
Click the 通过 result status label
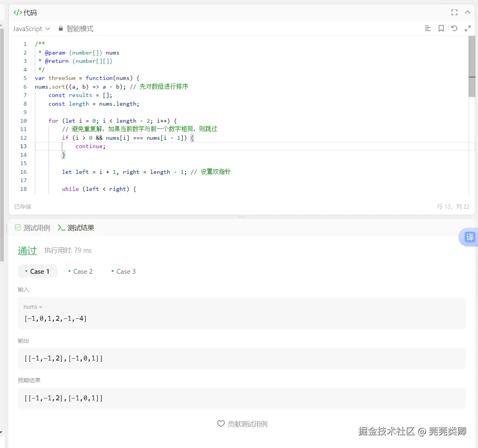coord(27,250)
